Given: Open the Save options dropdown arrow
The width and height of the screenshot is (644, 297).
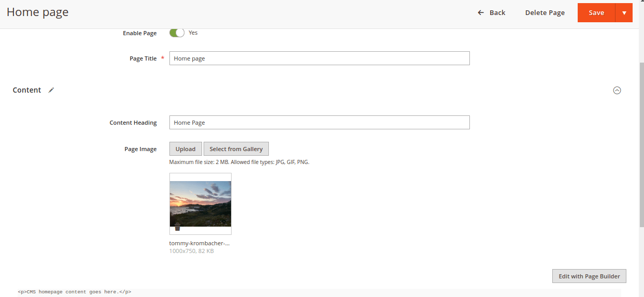Looking at the screenshot, I should [x=624, y=13].
